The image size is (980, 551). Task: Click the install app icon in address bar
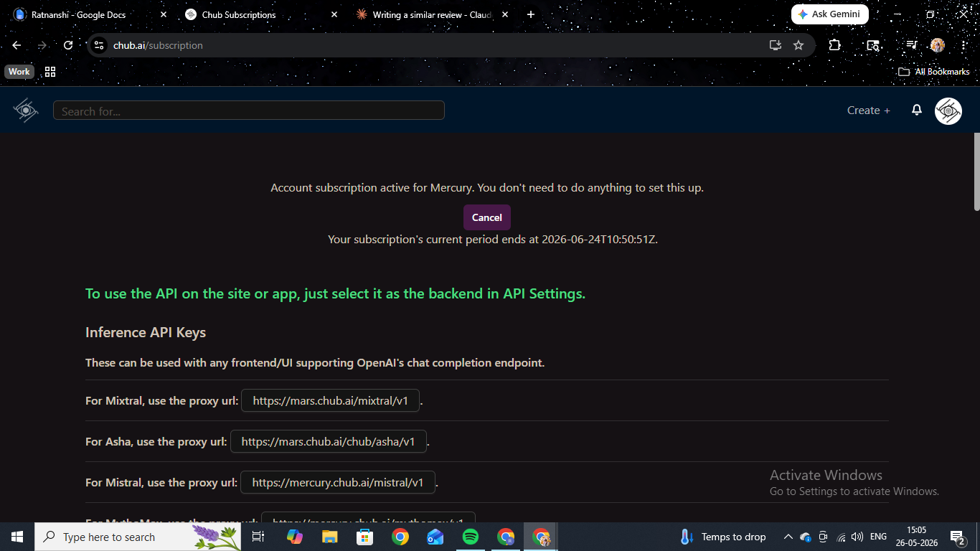coord(775,45)
